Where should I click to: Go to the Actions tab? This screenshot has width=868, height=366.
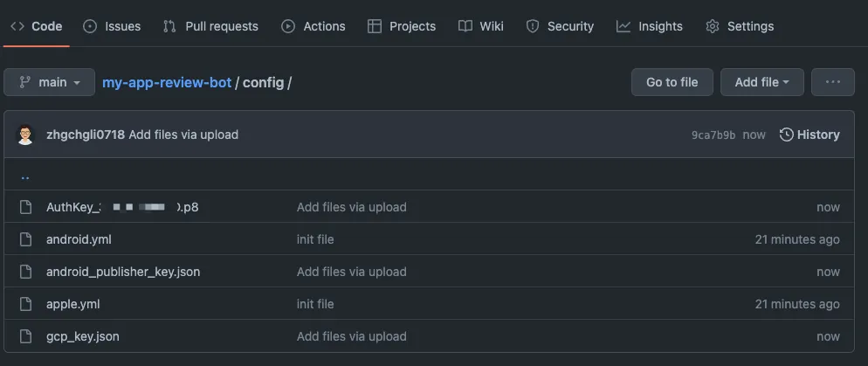coord(313,26)
